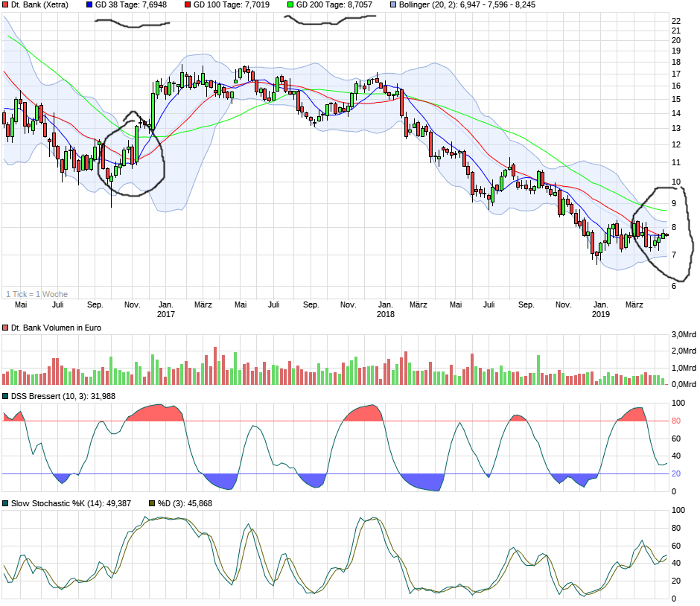Screen dimensions: 700x606
Task: Click the Dt. Bank Volumen legend swatch
Action: 5,328
